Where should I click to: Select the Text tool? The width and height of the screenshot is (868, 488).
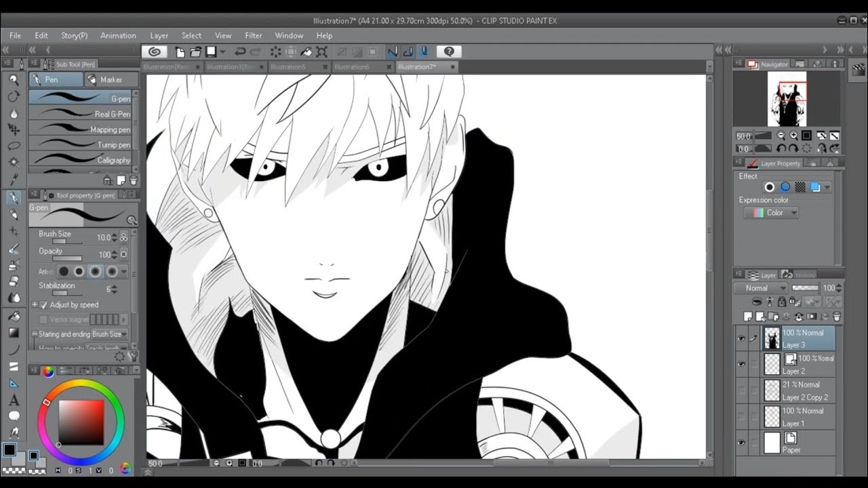tap(14, 400)
